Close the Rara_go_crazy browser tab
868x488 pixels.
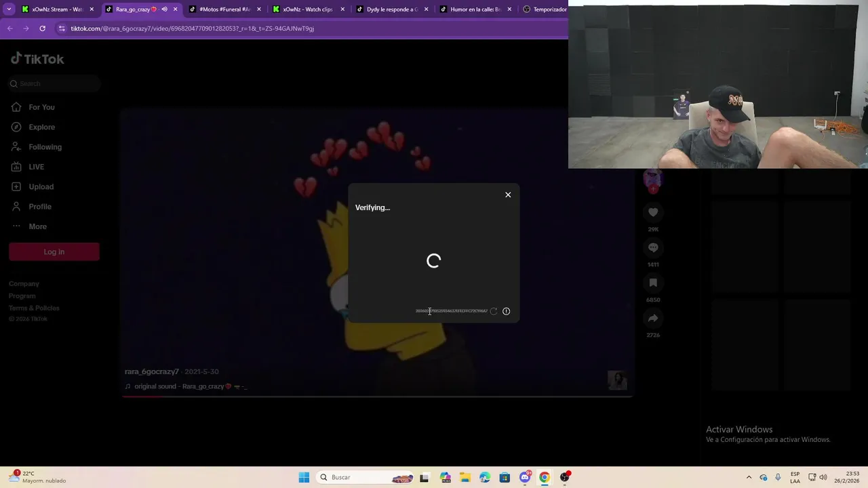[176, 9]
